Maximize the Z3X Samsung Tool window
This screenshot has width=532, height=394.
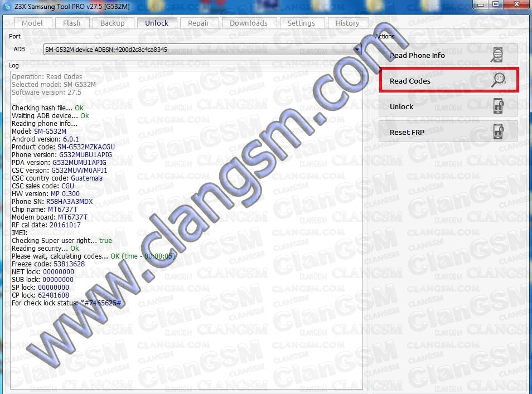[496, 5]
